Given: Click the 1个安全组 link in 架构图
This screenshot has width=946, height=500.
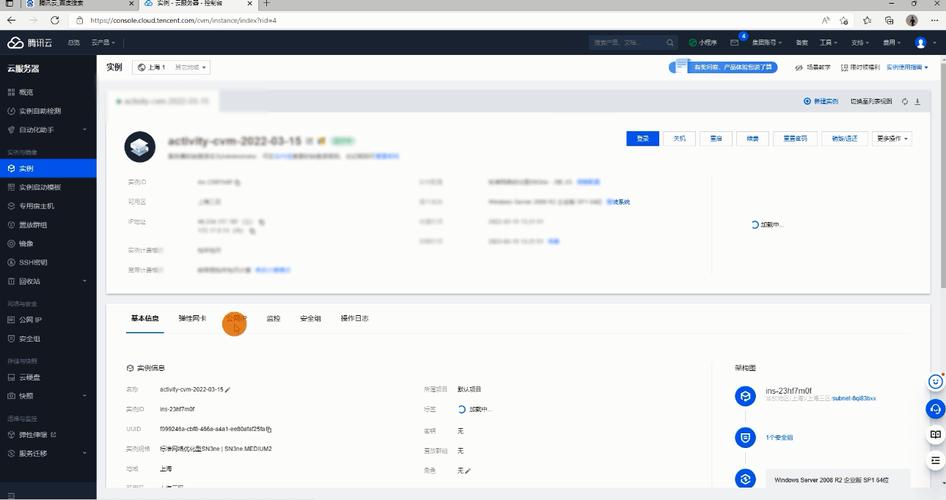Looking at the screenshot, I should [779, 437].
